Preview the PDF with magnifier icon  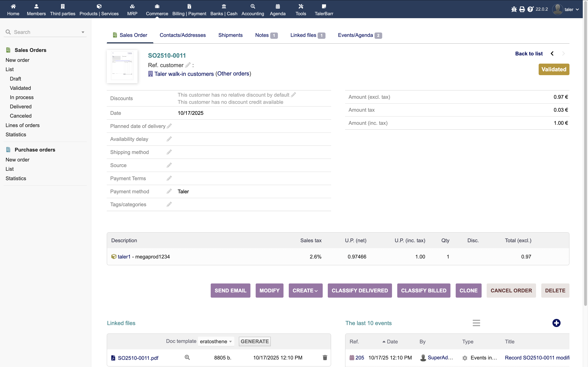187,357
